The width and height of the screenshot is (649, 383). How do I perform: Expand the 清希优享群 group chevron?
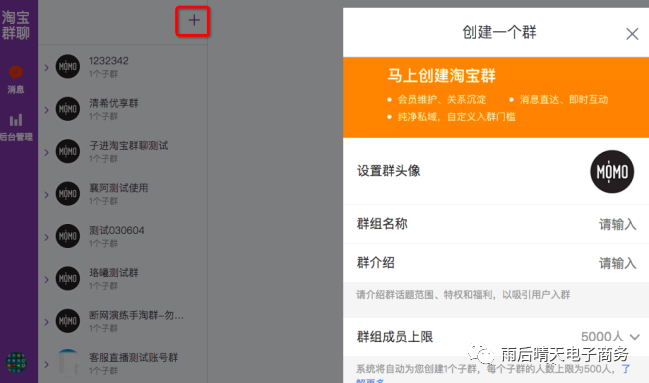click(x=46, y=110)
